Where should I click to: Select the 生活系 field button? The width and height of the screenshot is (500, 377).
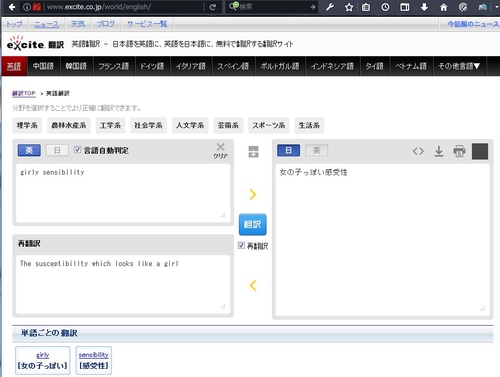pyautogui.click(x=309, y=125)
